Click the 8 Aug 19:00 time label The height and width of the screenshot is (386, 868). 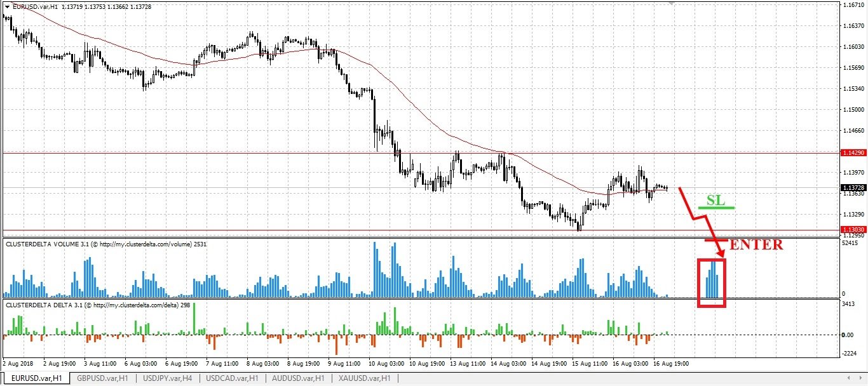click(304, 364)
